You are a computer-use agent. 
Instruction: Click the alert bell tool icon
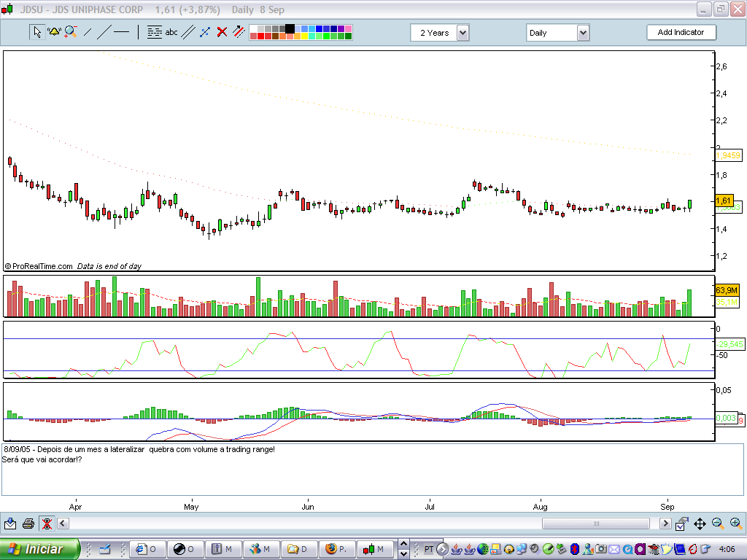point(54,32)
